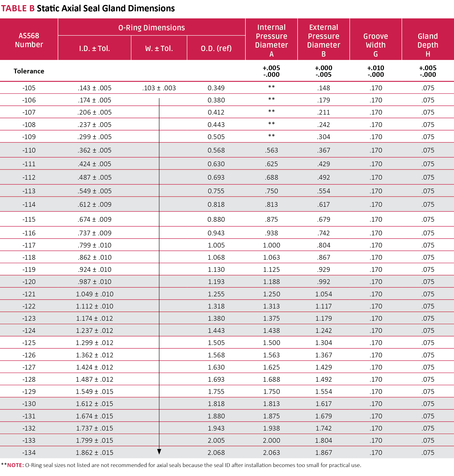454x476 pixels.
Task: Select the I.D. ± Tol. column header
Action: (94, 48)
